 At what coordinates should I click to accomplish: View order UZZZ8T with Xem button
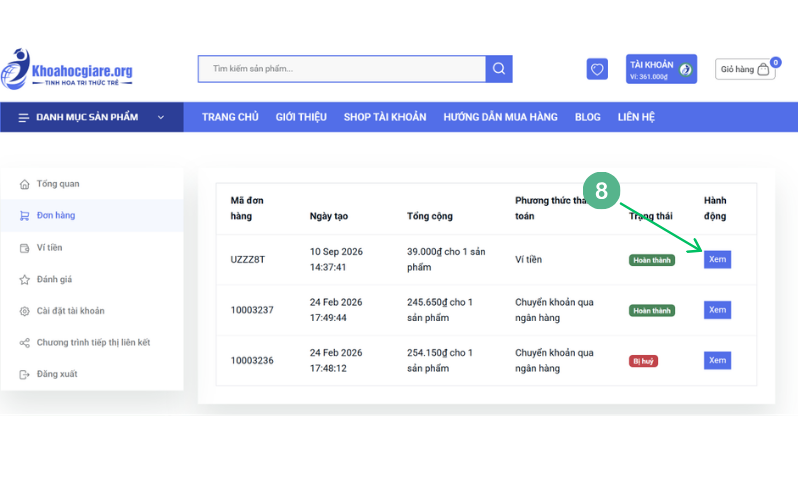point(717,259)
